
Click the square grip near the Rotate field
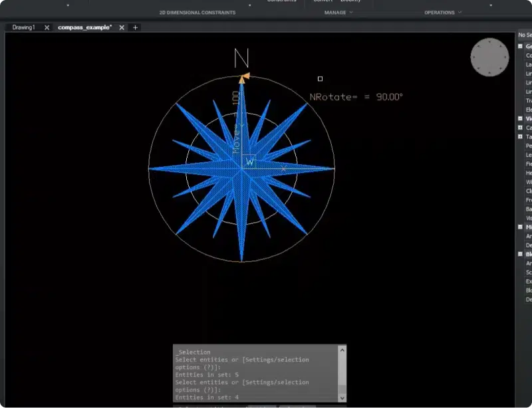[321, 78]
